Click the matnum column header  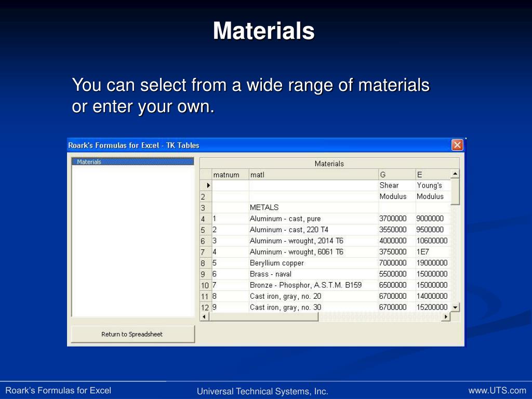(230, 175)
